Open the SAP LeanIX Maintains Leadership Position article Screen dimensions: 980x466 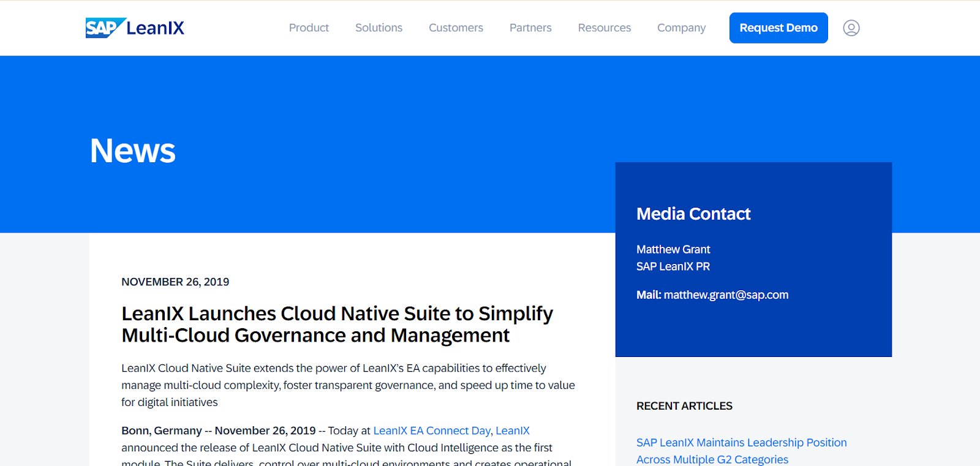(x=742, y=451)
